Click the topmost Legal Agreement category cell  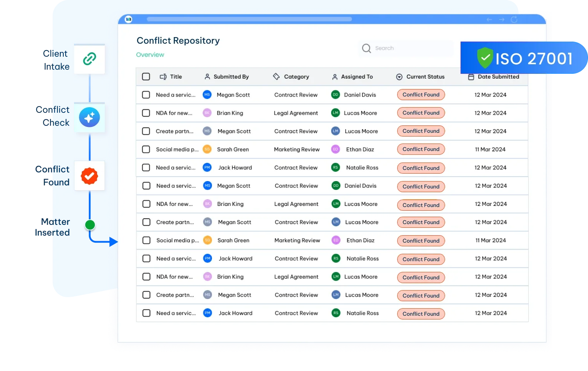(296, 113)
